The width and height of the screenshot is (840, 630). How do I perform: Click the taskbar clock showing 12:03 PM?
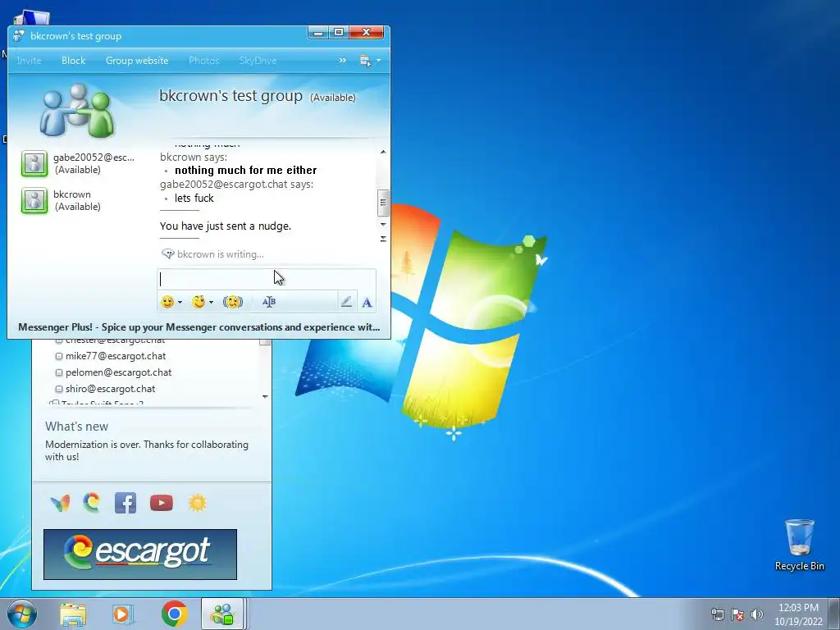798,614
